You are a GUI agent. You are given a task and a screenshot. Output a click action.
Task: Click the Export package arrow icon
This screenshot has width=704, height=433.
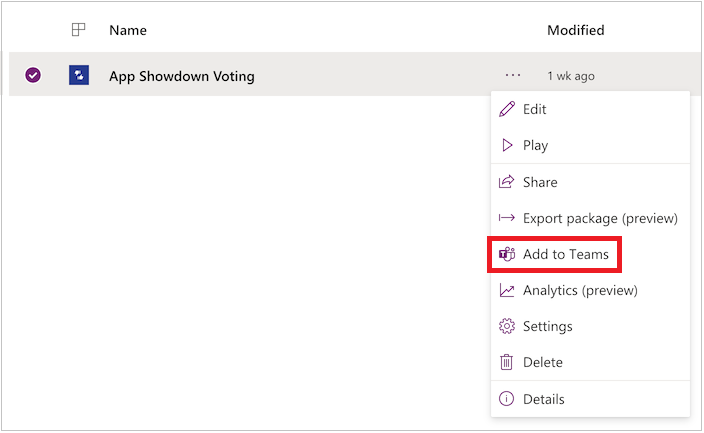pyautogui.click(x=506, y=218)
